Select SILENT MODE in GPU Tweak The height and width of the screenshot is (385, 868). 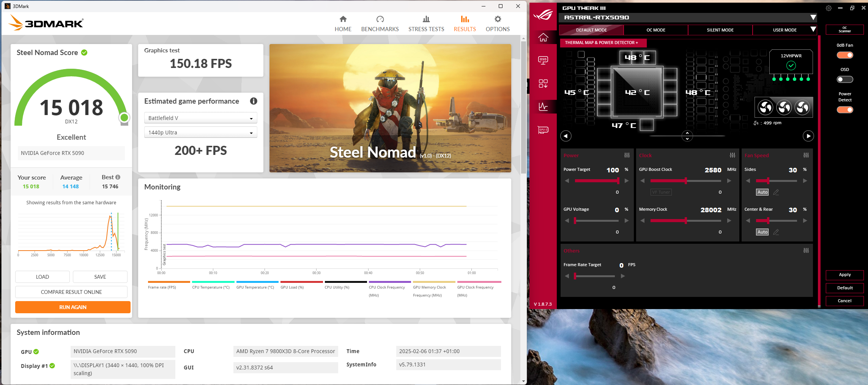coord(720,30)
